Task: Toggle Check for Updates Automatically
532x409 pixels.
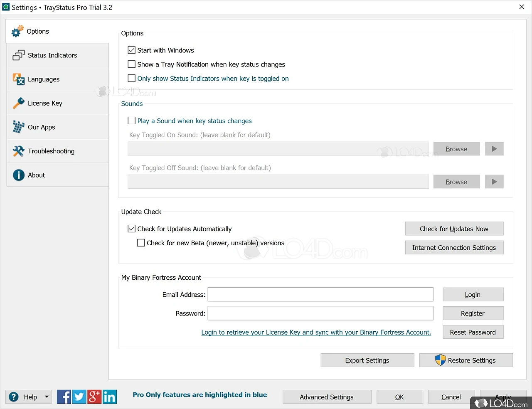Action: coord(132,229)
